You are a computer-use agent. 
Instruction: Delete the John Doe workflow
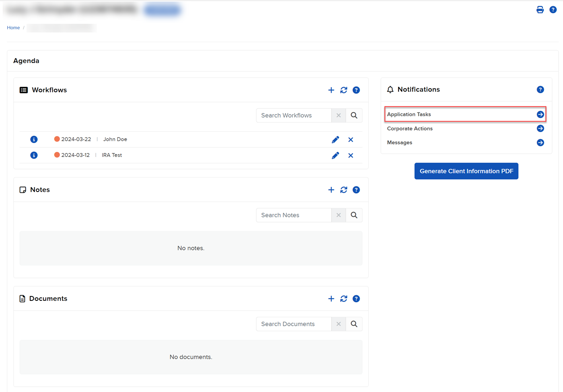350,139
